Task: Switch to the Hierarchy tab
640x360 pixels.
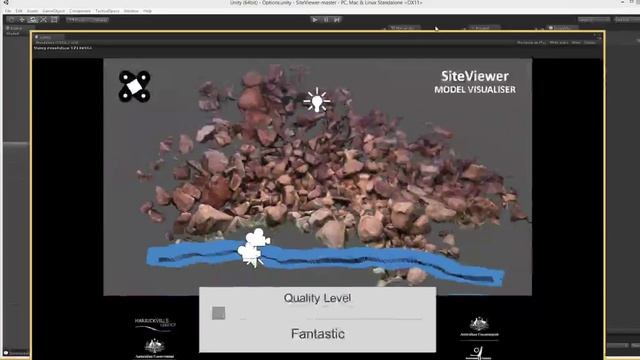Action: click(x=403, y=28)
